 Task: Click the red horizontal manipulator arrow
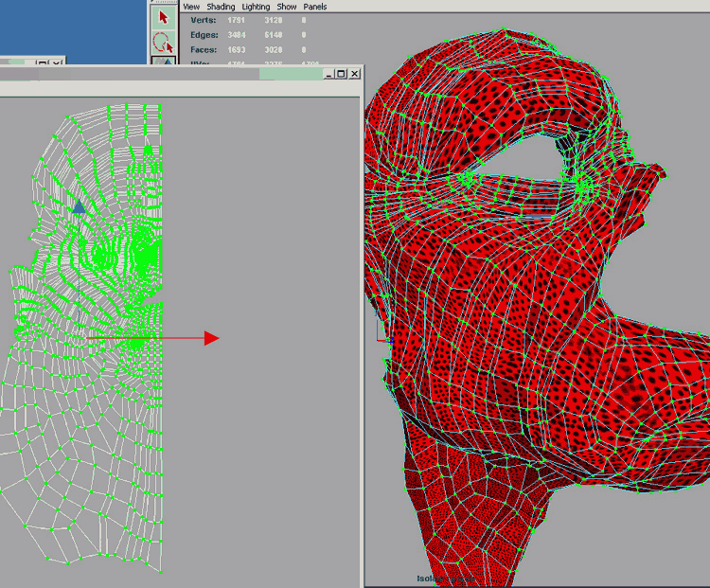211,338
